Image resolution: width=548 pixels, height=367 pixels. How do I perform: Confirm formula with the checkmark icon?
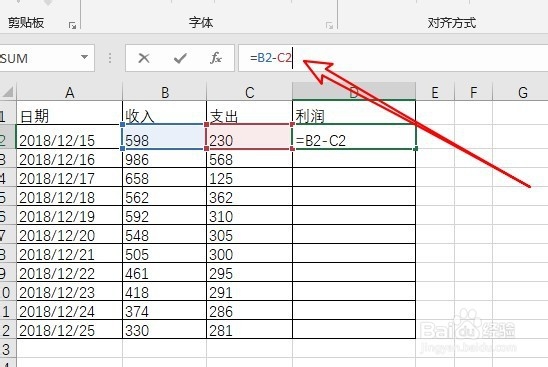(x=180, y=58)
